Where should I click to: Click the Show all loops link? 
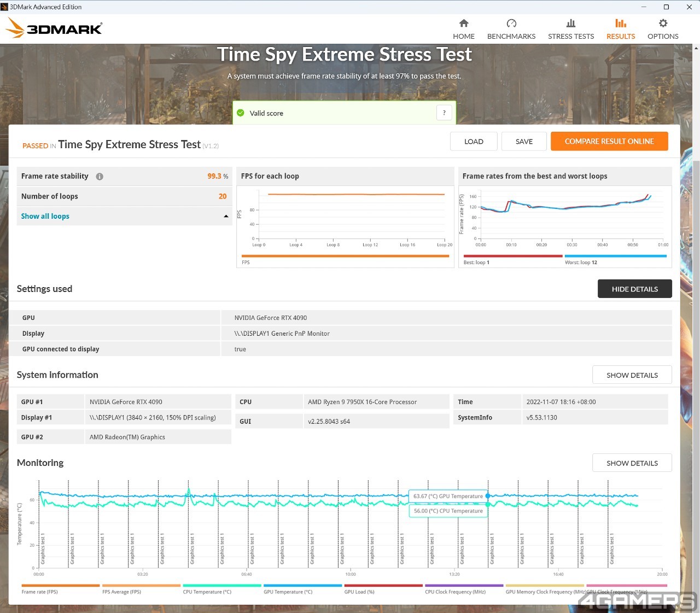[x=45, y=217]
